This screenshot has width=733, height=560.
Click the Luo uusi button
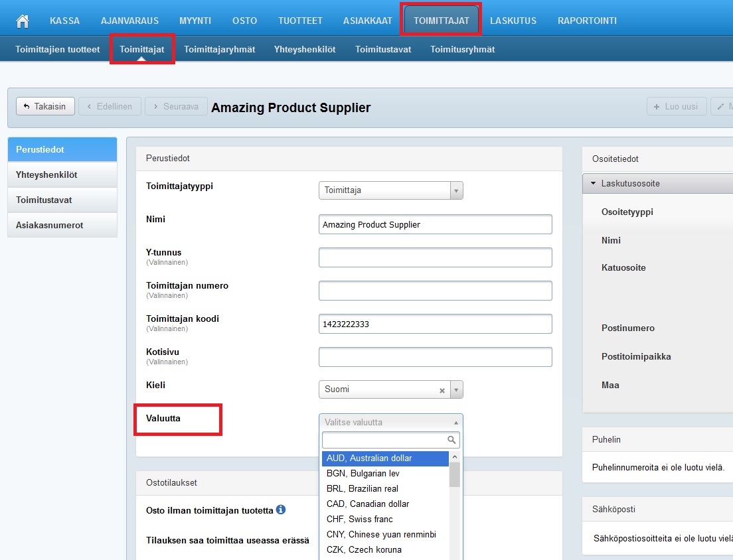click(x=676, y=106)
